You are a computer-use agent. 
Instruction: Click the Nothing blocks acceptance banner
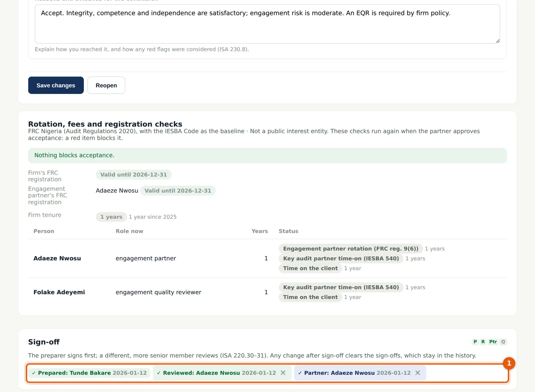[x=267, y=156]
